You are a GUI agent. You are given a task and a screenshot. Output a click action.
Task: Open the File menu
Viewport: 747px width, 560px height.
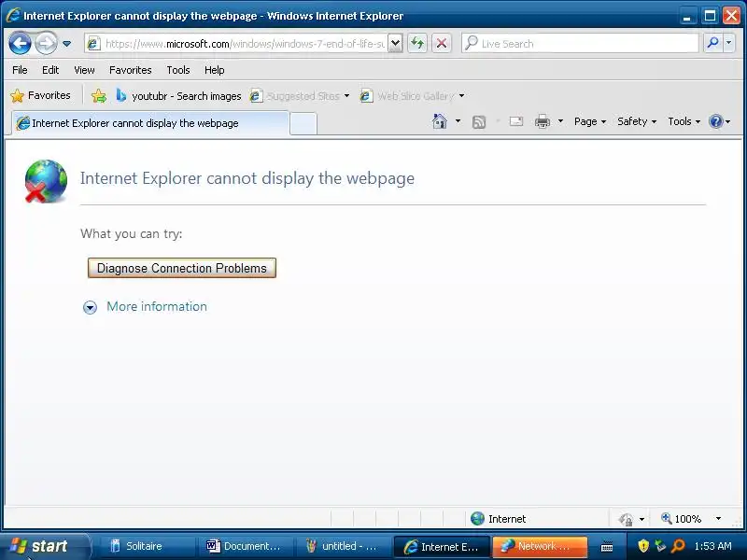pos(20,70)
